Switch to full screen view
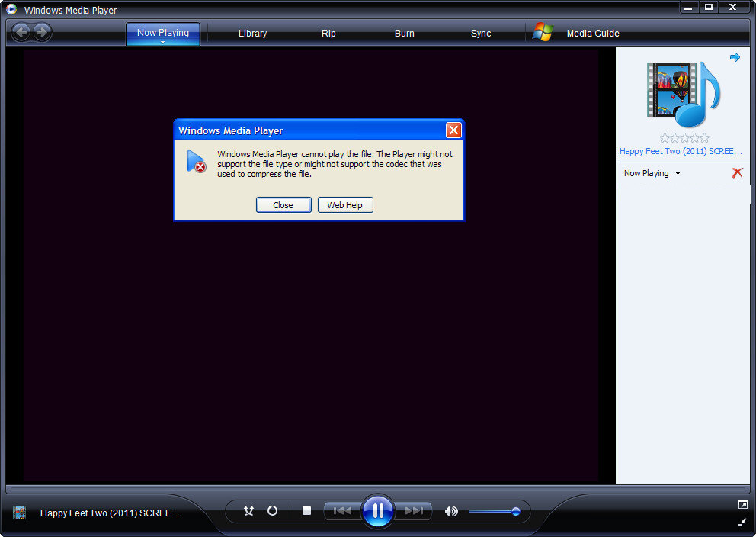This screenshot has width=756, height=537. (742, 505)
